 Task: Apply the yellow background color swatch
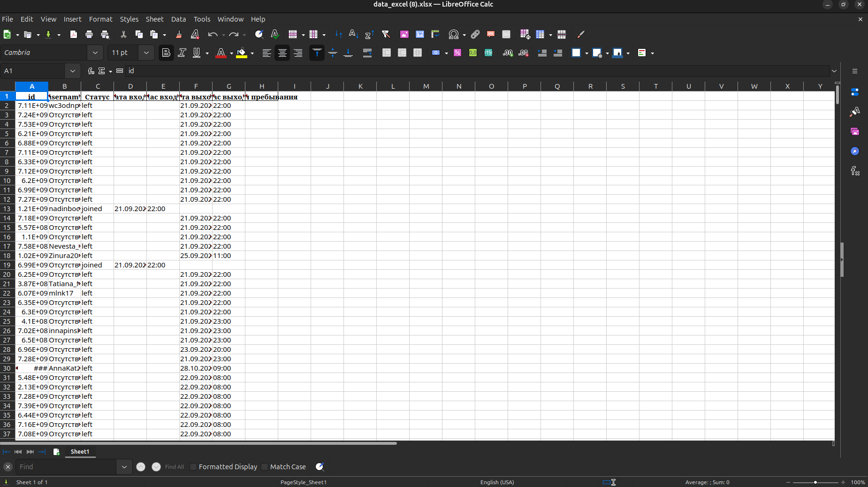[x=241, y=53]
